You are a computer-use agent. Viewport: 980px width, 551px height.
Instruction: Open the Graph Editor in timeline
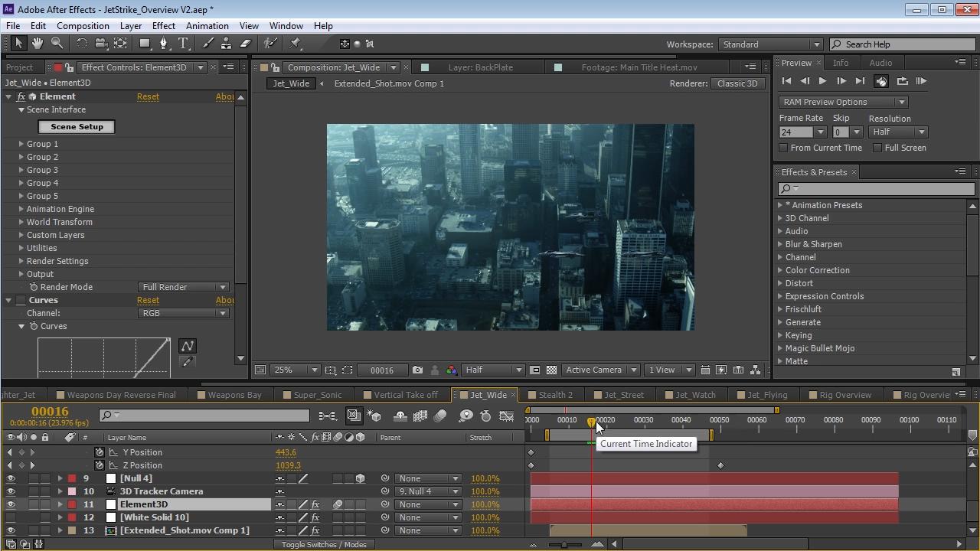pyautogui.click(x=506, y=416)
